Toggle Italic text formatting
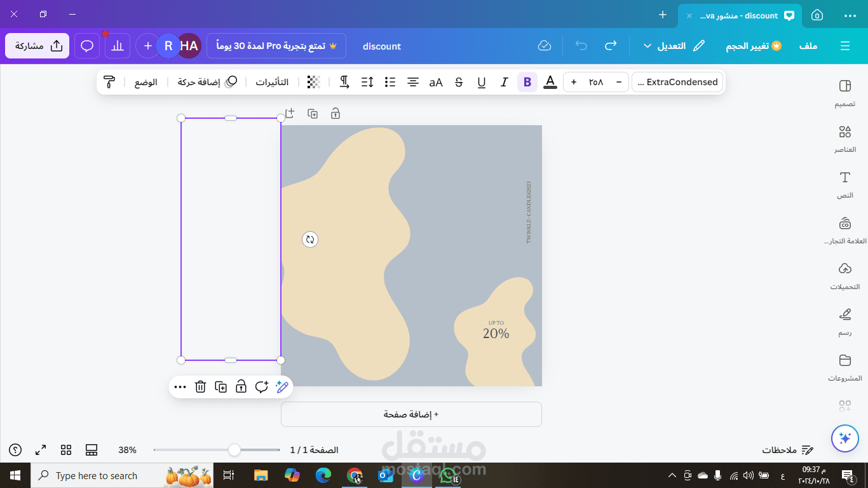The height and width of the screenshot is (488, 868). 505,82
